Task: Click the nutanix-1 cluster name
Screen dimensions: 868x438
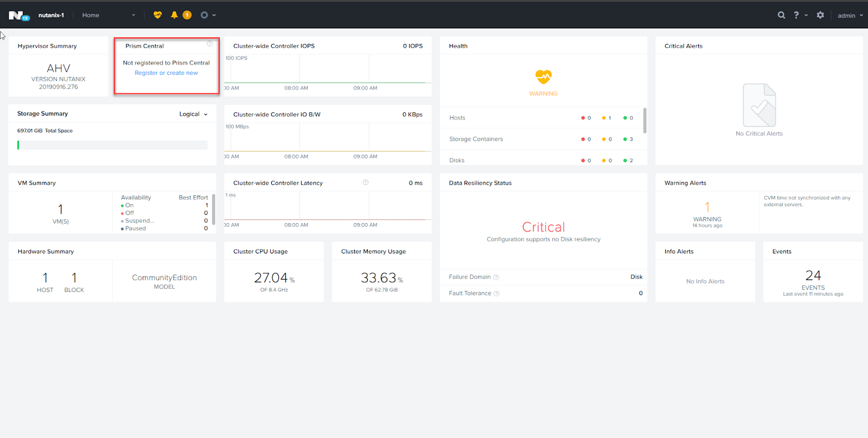Action: [x=51, y=15]
